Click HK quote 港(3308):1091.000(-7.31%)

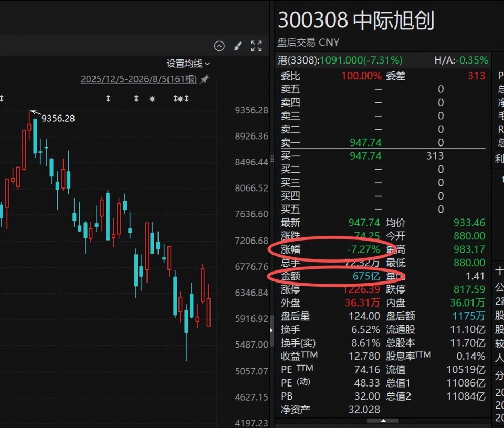(x=340, y=60)
